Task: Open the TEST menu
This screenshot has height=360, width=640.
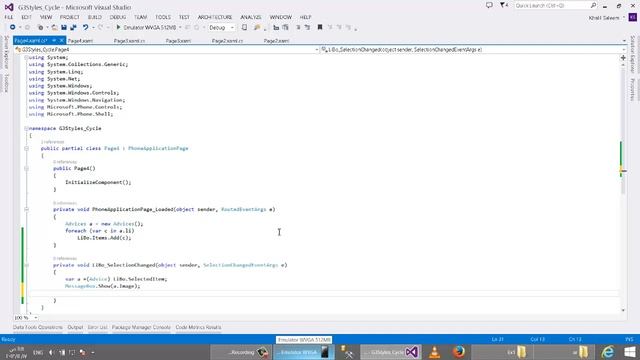Action: (x=184, y=17)
